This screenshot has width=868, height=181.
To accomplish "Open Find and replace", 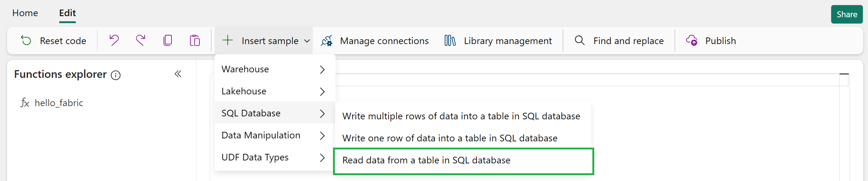I will (x=619, y=41).
